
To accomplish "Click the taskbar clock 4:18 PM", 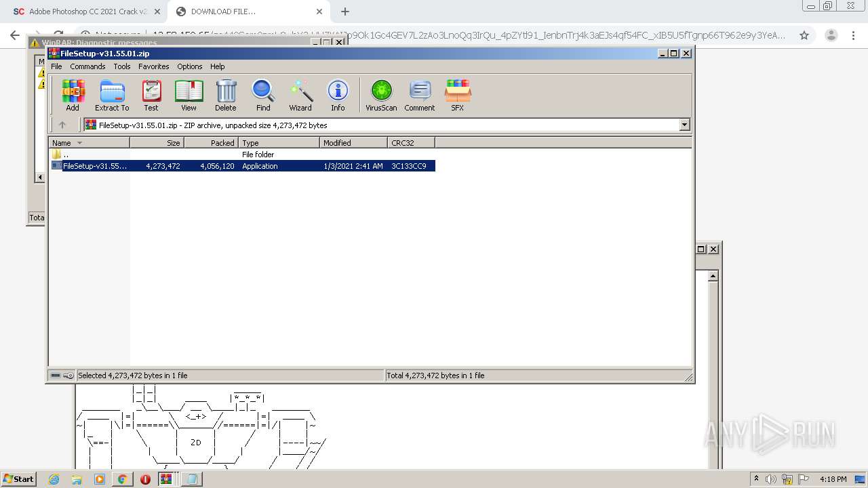I will click(x=833, y=479).
